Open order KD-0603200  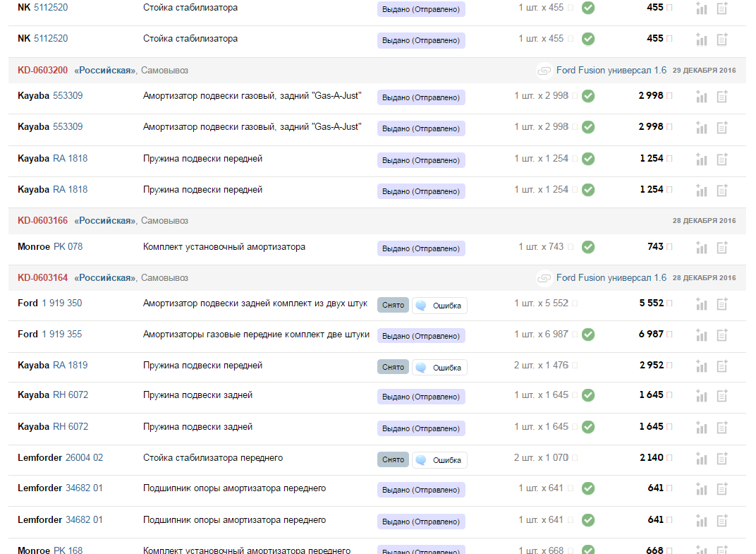[42, 71]
